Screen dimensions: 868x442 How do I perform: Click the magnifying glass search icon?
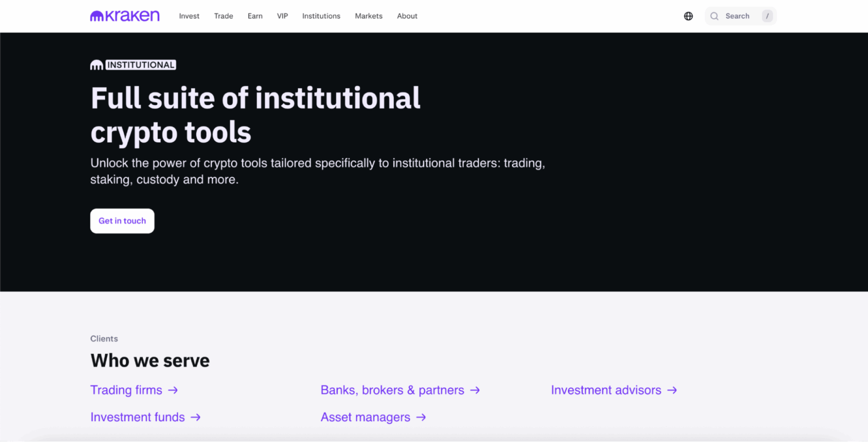714,16
